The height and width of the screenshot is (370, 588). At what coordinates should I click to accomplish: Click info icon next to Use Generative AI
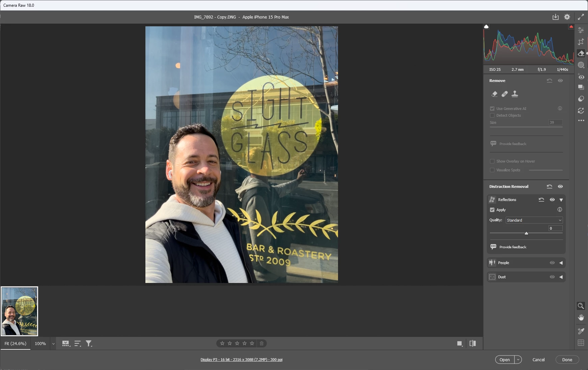[560, 108]
